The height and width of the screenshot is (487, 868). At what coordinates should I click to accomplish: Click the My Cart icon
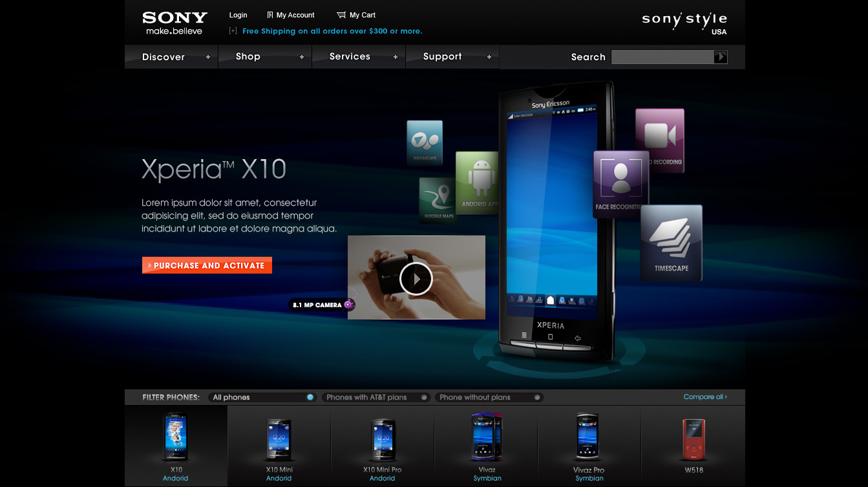[x=341, y=15]
